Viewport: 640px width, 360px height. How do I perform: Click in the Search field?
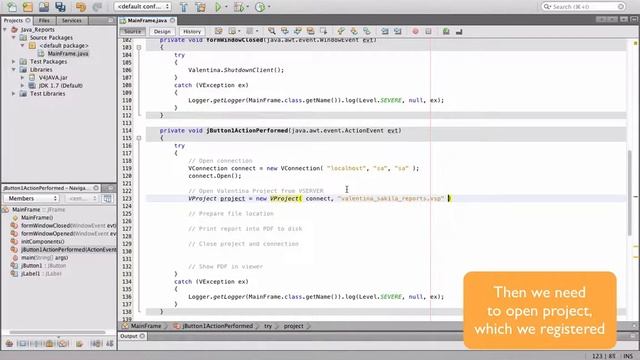(584, 7)
